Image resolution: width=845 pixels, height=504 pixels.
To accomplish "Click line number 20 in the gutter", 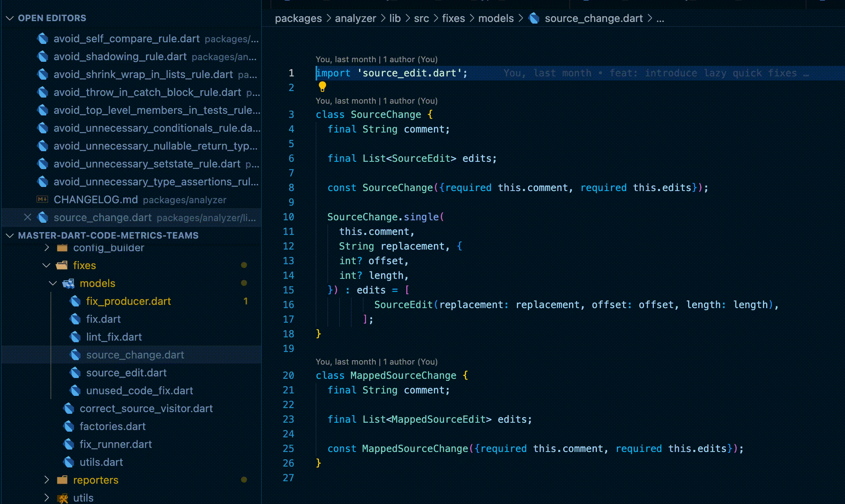I will click(x=288, y=376).
